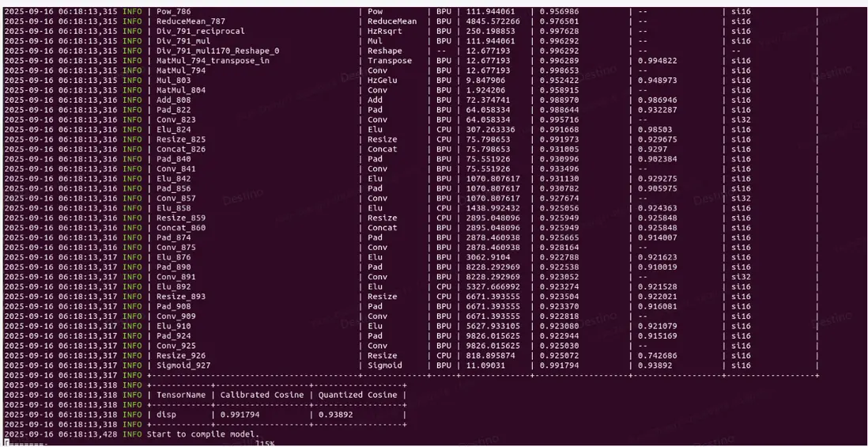Click the Transpose operator type text
The width and height of the screenshot is (868, 447).
[390, 61]
